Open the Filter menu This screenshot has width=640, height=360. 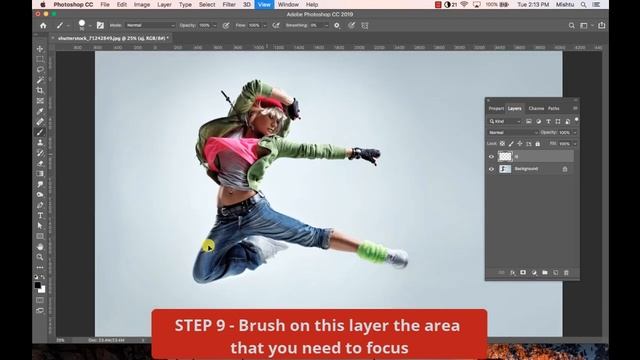229,4
